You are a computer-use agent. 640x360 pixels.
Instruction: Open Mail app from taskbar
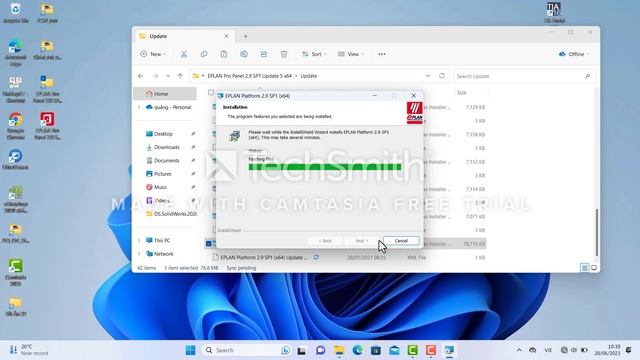point(394,350)
